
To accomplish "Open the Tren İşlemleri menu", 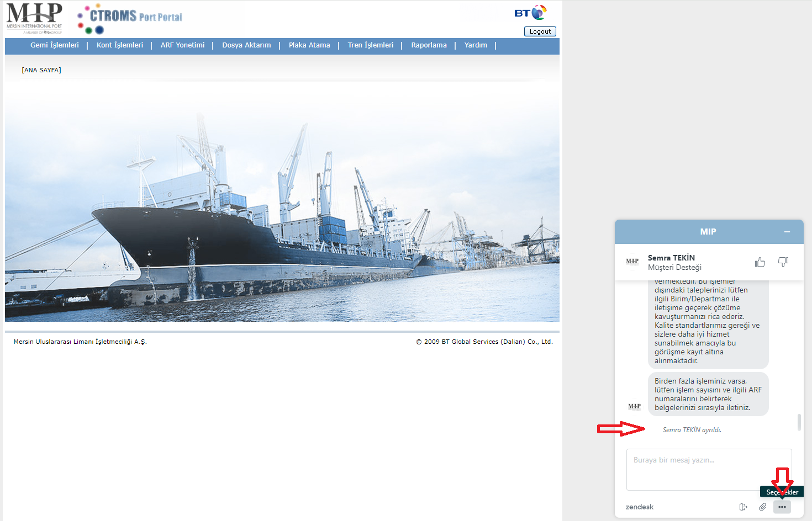I will (371, 45).
